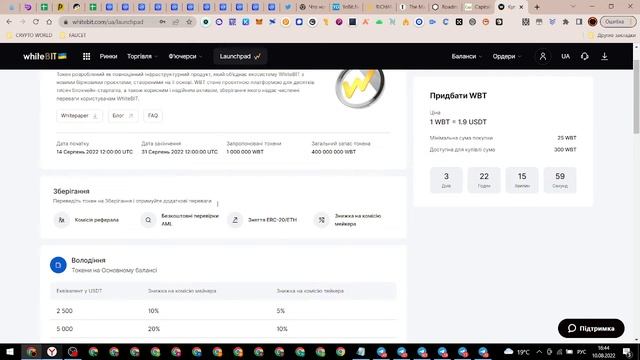Open the support headset icon in header

[584, 56]
